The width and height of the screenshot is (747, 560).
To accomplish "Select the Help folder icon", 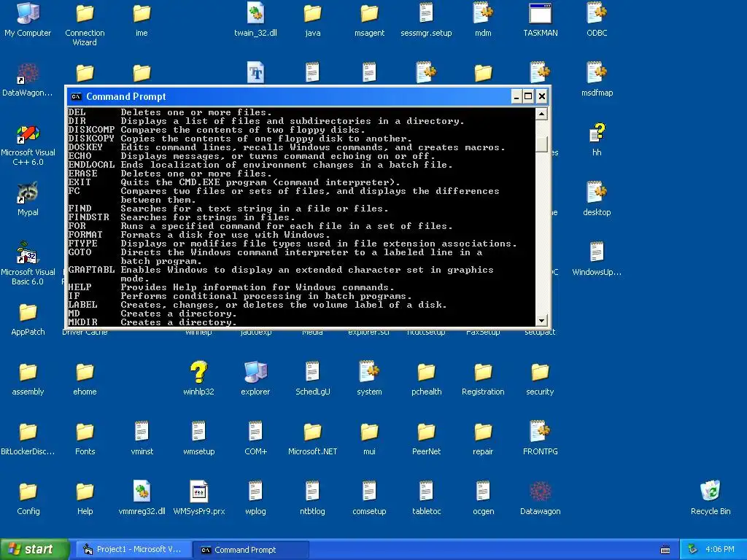I will (85, 492).
